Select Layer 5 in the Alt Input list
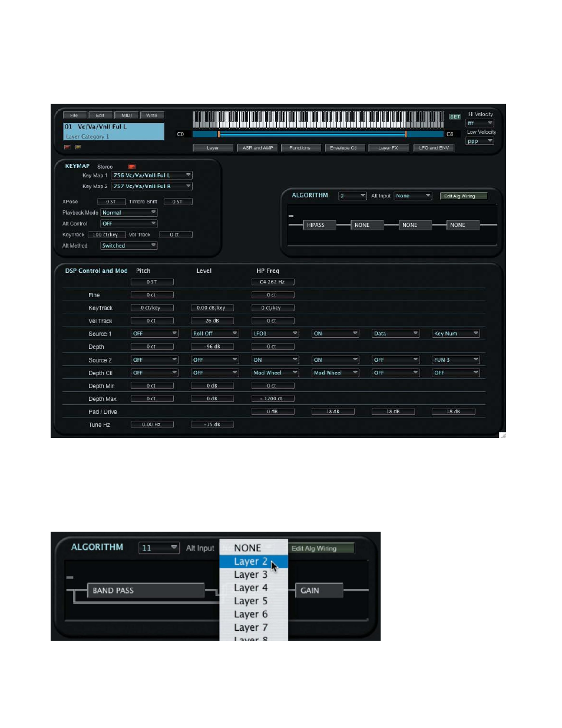 coord(254,601)
